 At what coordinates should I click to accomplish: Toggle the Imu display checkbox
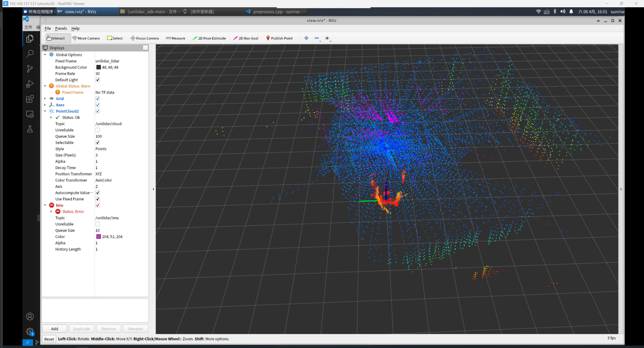(98, 205)
